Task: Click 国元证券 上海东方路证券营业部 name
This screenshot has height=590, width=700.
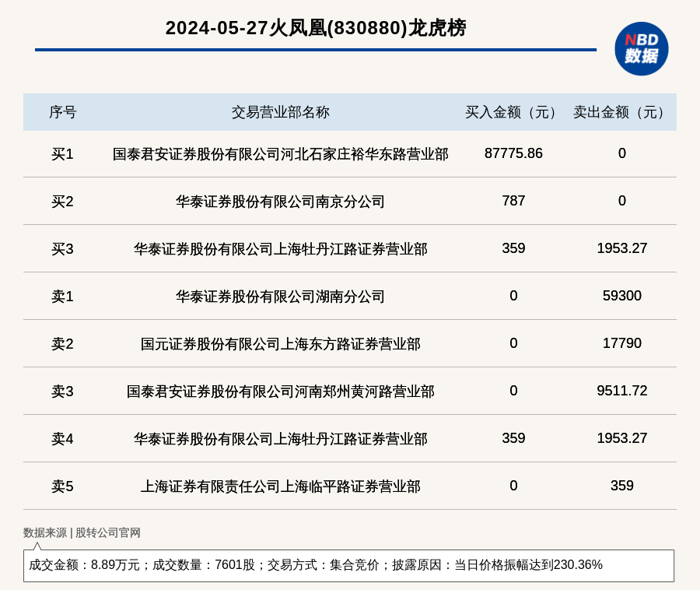Action: [x=280, y=344]
